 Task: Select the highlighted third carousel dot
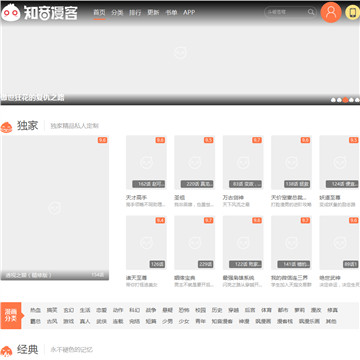point(345,100)
